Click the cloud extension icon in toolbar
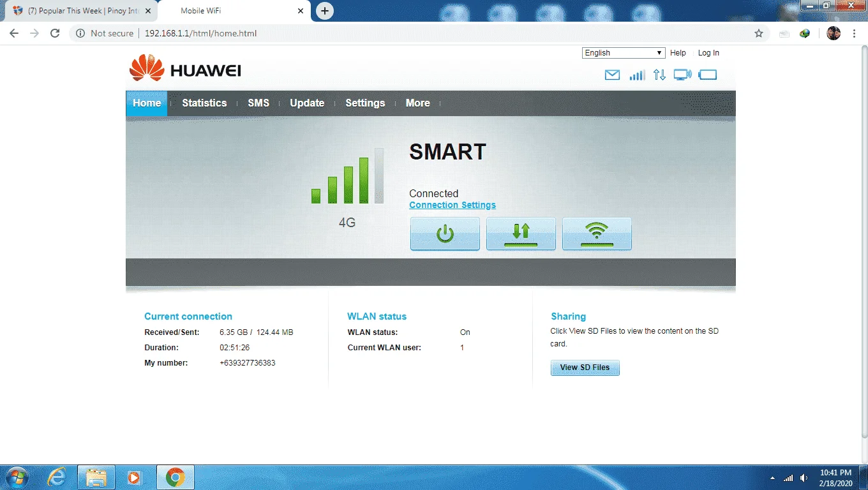 click(x=784, y=33)
